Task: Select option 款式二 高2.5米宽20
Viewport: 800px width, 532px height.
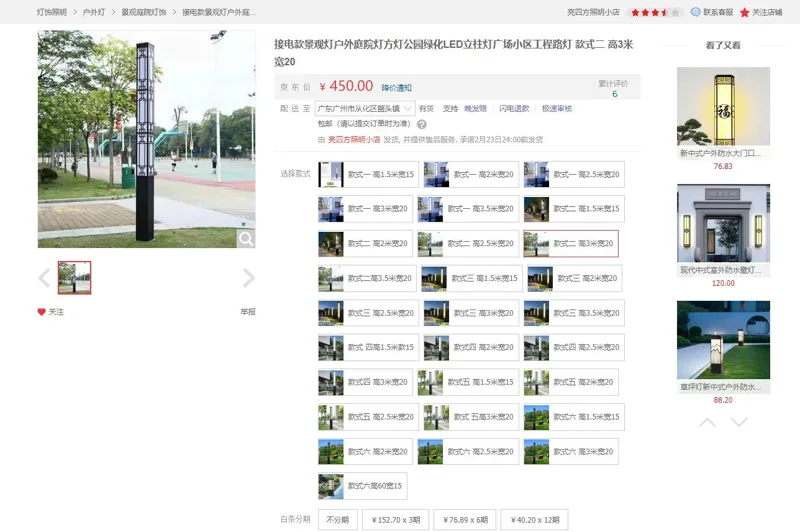Action: click(x=468, y=243)
